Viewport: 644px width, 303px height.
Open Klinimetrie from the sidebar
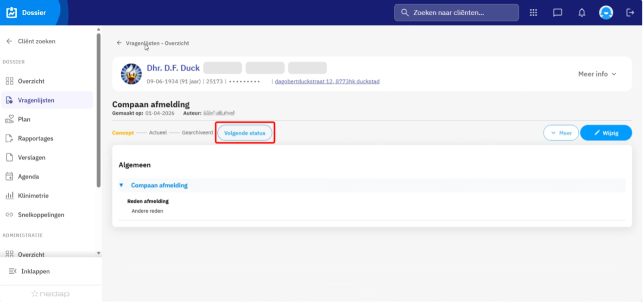[x=33, y=196]
